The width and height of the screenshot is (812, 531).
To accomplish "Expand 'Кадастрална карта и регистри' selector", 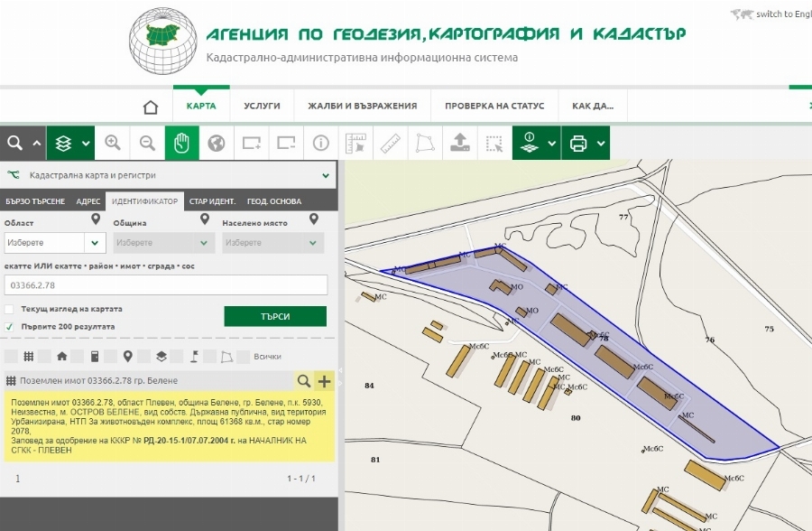I will coord(325,175).
